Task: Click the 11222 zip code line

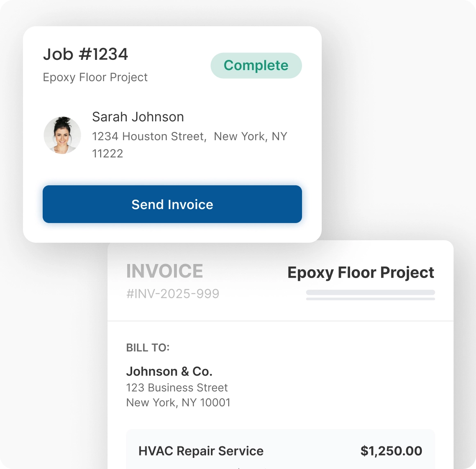Action: click(108, 153)
